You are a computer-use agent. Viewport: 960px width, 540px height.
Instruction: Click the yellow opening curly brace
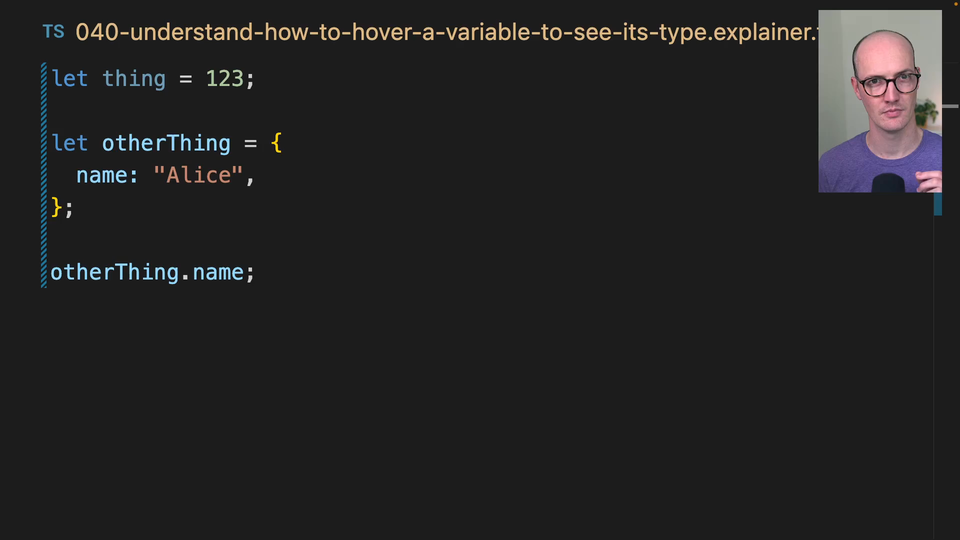pos(277,143)
